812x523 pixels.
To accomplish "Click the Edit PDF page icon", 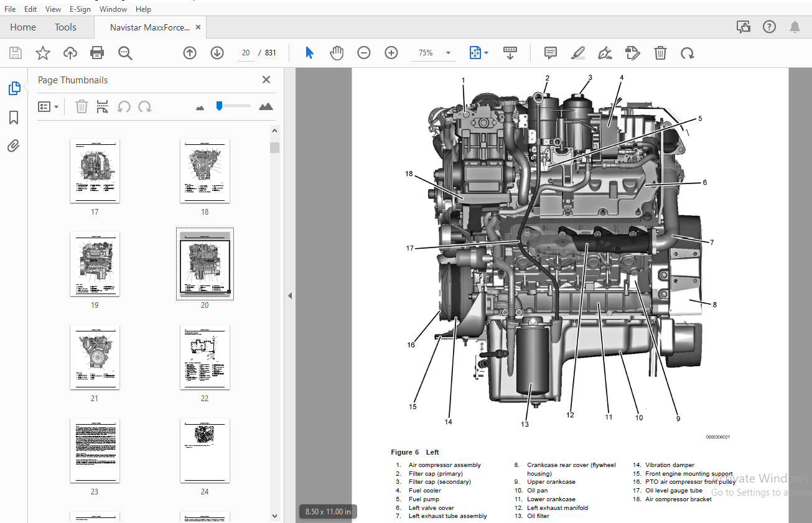I will (633, 53).
